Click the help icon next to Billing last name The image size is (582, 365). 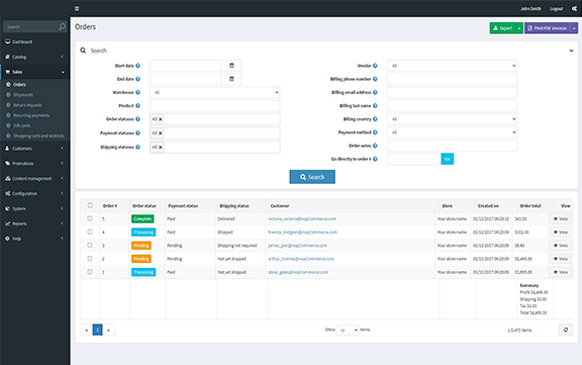click(375, 106)
